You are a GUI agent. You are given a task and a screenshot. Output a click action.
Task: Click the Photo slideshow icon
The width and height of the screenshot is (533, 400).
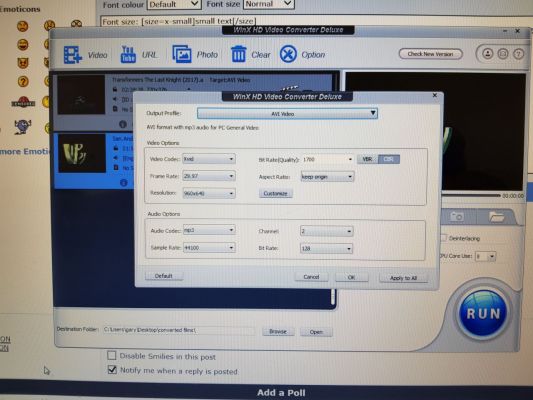[x=182, y=54]
